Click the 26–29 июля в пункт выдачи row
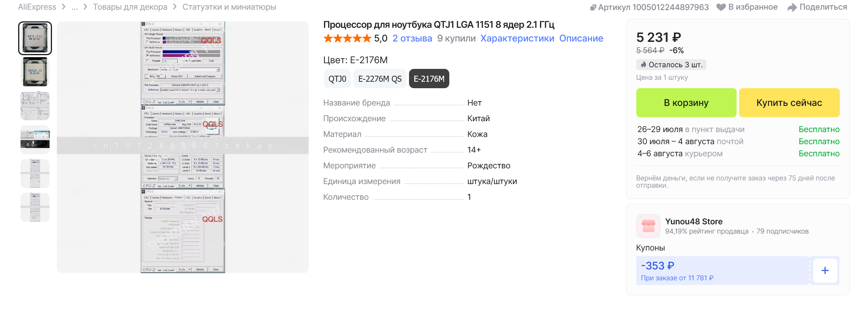868x325 pixels. point(738,129)
